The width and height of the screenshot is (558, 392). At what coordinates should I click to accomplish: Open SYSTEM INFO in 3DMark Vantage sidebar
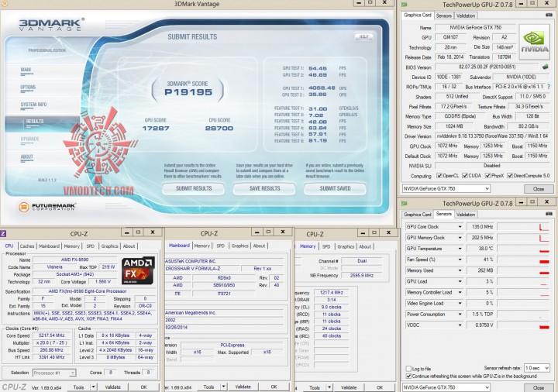point(33,105)
